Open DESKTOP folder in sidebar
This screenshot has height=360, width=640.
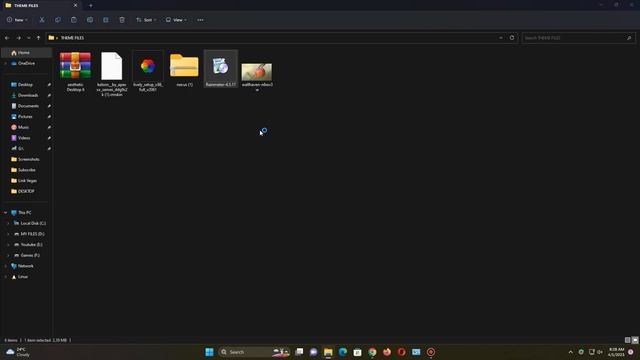[27, 191]
